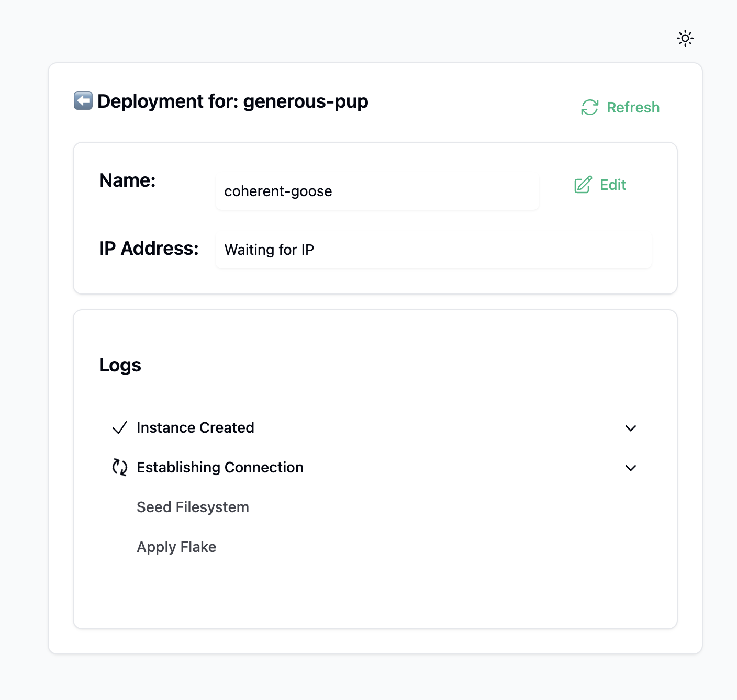The width and height of the screenshot is (737, 700).
Task: Select the Seed Filesystem step
Action: coord(193,507)
